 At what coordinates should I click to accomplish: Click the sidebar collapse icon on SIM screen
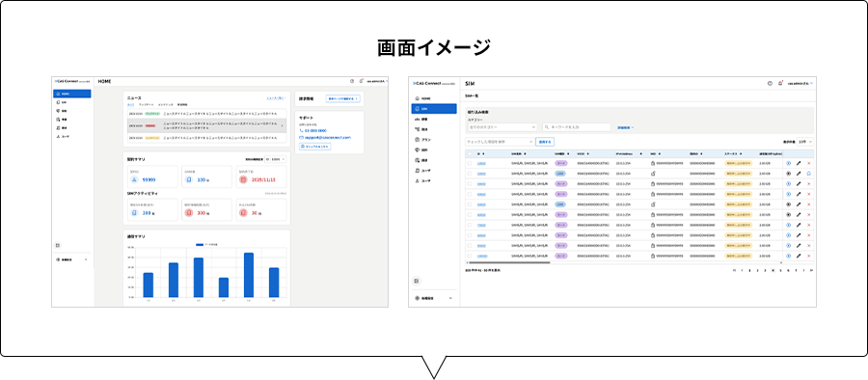[417, 281]
